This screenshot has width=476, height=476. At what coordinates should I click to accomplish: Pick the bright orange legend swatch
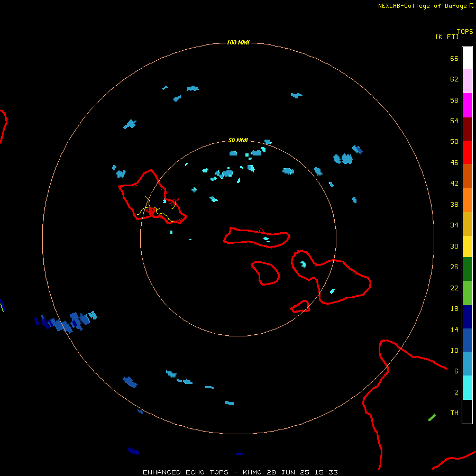[467, 200]
